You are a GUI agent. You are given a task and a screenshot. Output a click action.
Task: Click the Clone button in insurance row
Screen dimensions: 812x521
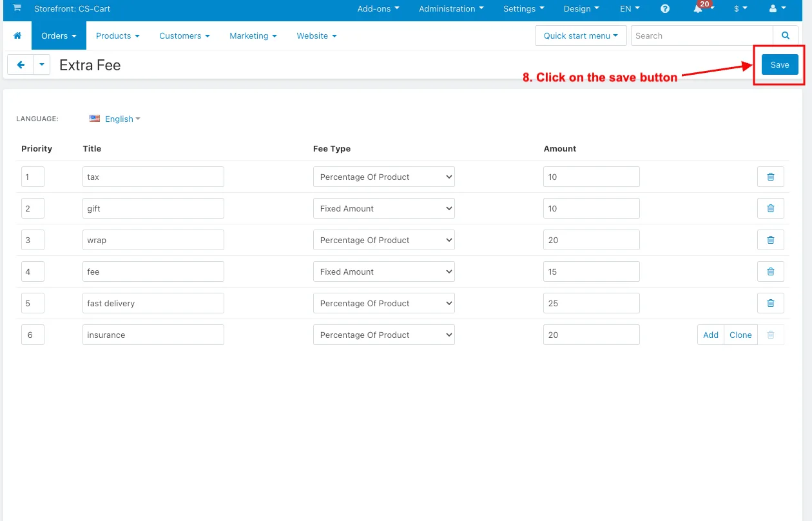(740, 335)
